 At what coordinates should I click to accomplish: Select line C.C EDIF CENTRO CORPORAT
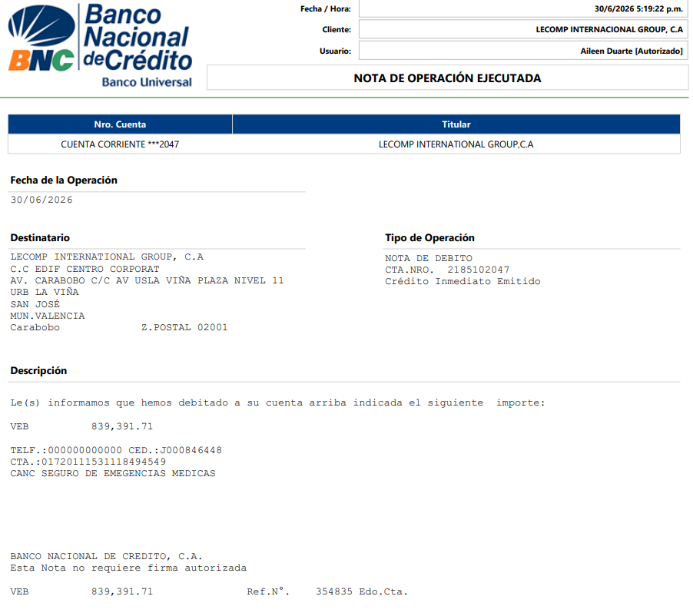(x=85, y=269)
